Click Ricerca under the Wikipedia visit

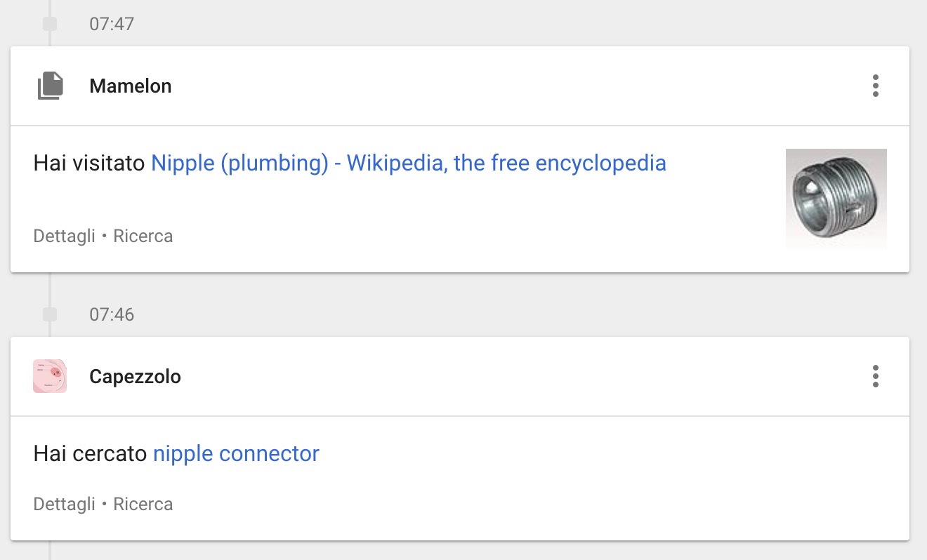(143, 236)
